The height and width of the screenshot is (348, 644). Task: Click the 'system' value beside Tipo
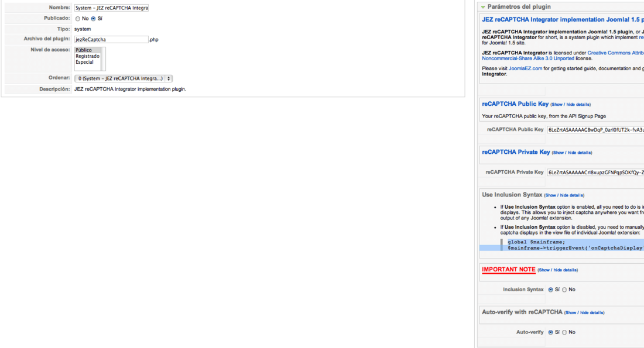tap(83, 29)
